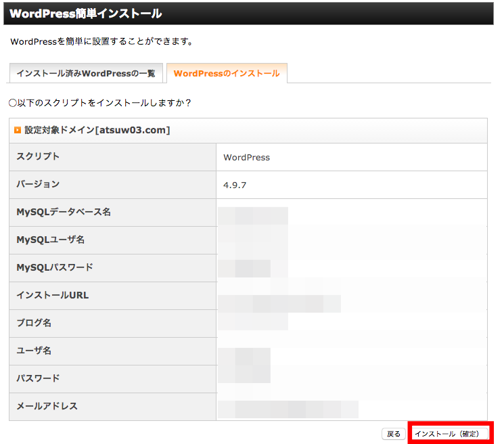Click the パスワード row label
This screenshot has width=504, height=444.
(38, 378)
